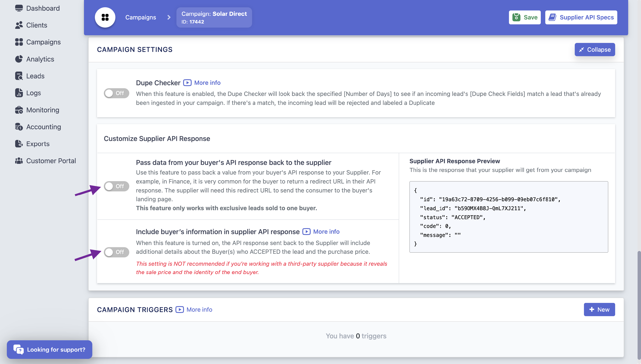Click the Dashboard monitor icon in sidebar
The image size is (641, 364).
coord(19,8)
